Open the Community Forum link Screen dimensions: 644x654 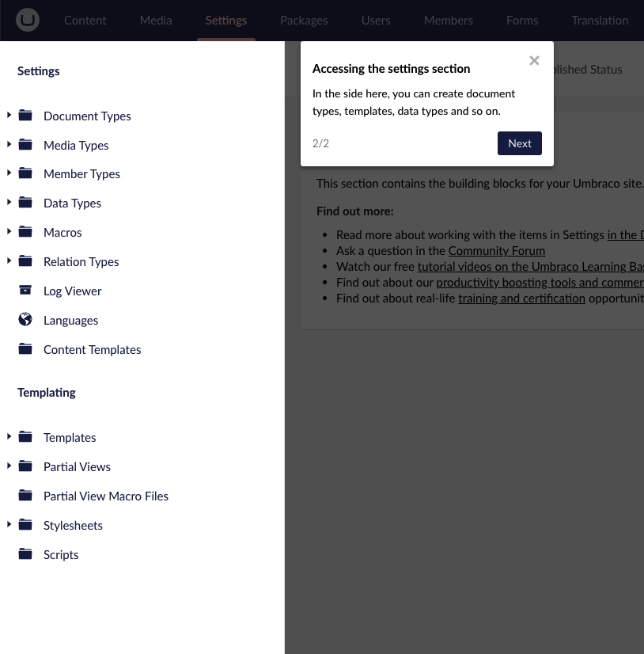click(496, 251)
